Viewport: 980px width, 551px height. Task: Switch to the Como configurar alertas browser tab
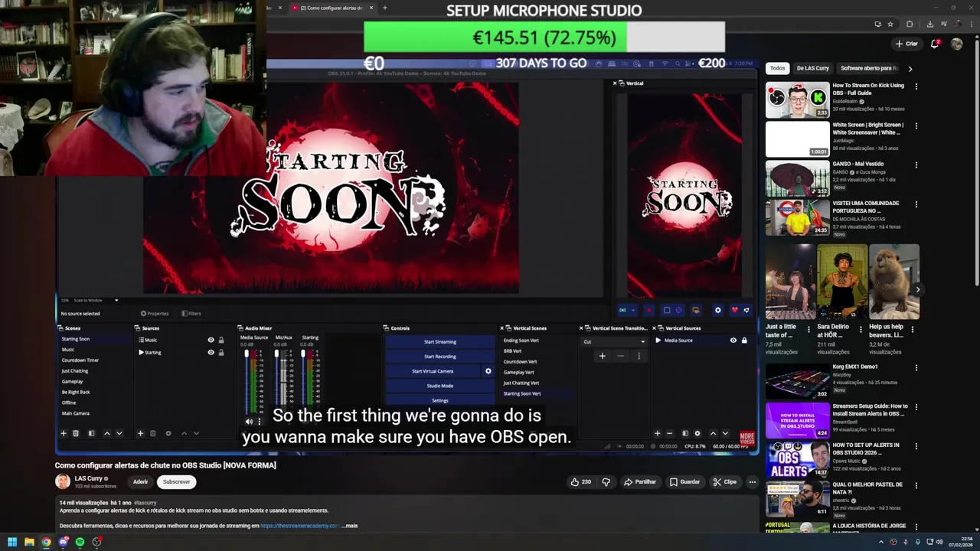[330, 8]
